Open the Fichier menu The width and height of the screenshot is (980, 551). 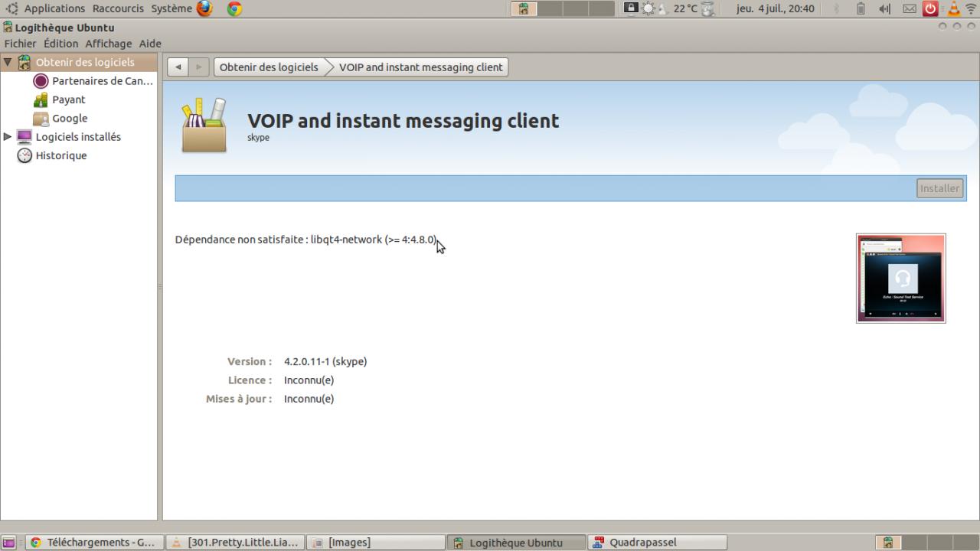pyautogui.click(x=20, y=44)
